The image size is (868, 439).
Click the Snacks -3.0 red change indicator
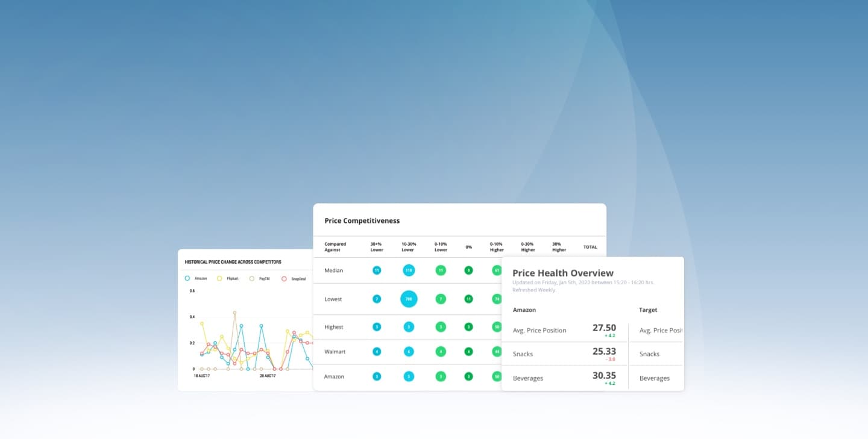pos(611,360)
